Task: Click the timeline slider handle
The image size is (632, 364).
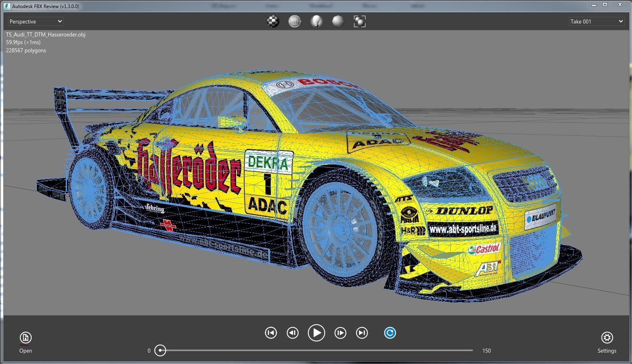Action: point(160,350)
